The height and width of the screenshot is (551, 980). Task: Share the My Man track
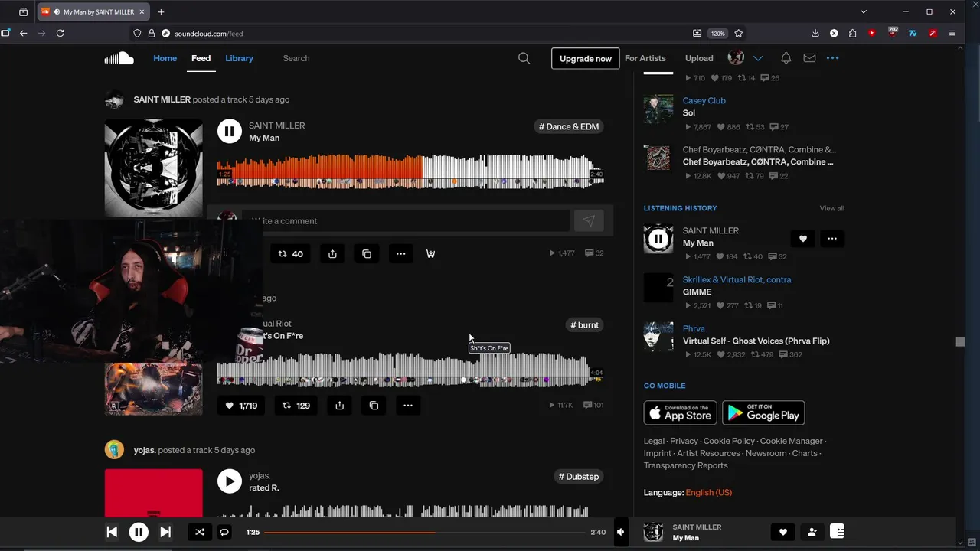pos(332,254)
